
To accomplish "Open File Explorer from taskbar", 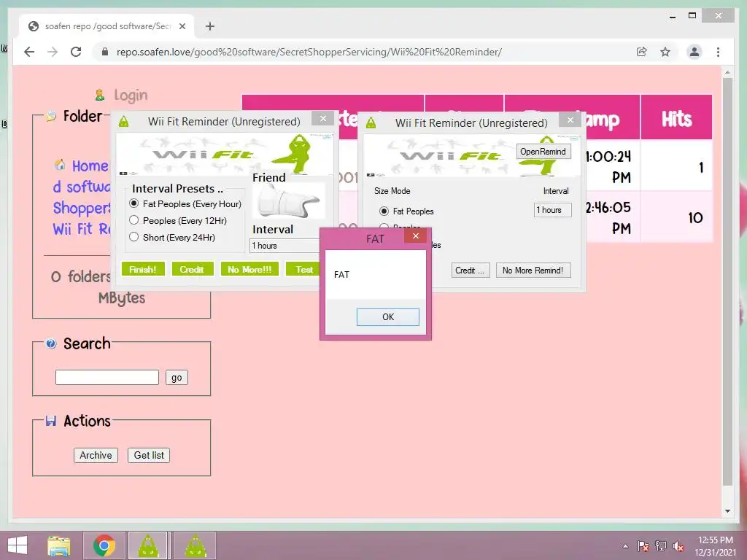I will [59, 545].
